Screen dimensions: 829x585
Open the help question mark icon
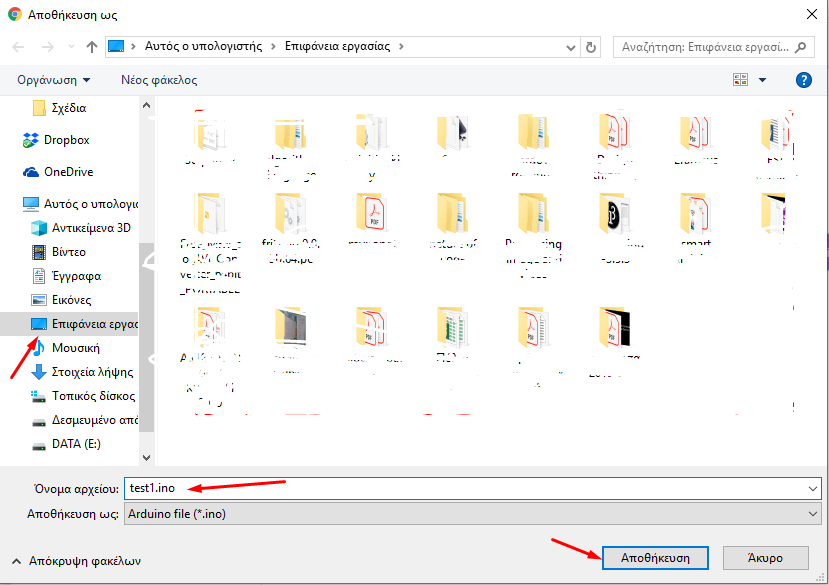click(x=802, y=80)
